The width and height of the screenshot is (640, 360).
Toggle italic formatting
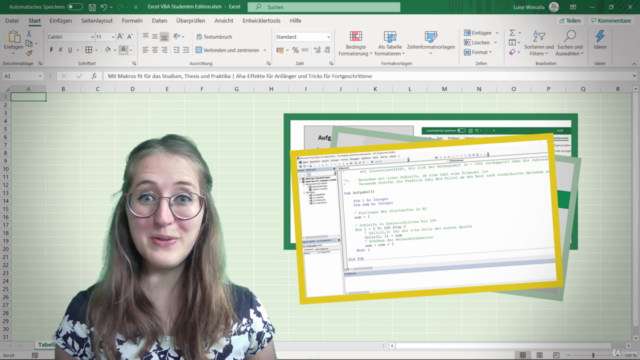coord(61,50)
